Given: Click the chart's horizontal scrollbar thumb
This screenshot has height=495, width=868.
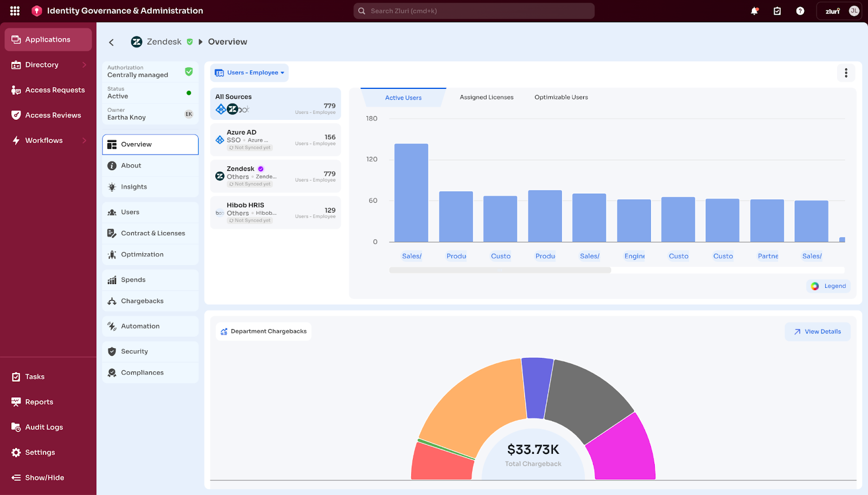Looking at the screenshot, I should click(x=500, y=270).
